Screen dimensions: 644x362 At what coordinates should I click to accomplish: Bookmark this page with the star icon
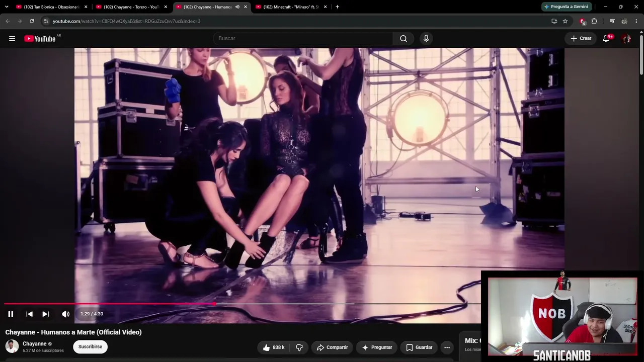565,21
